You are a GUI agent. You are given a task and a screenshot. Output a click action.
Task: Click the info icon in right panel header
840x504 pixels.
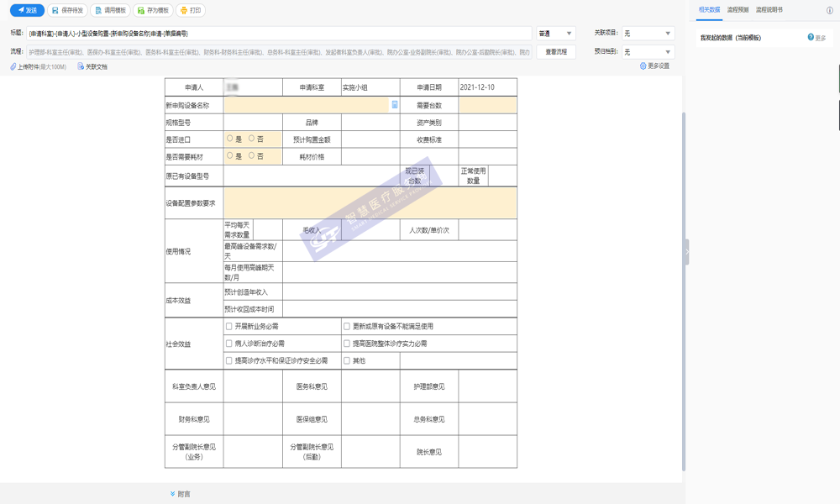coord(830,10)
